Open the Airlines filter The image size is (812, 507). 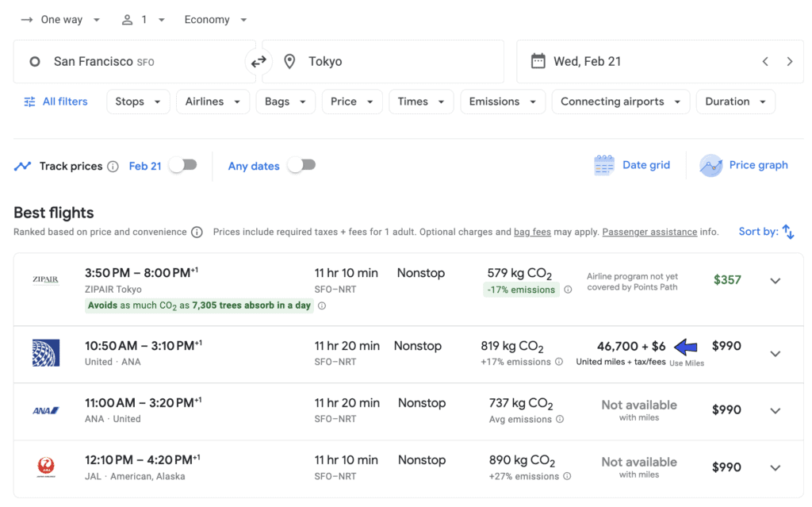pyautogui.click(x=213, y=102)
